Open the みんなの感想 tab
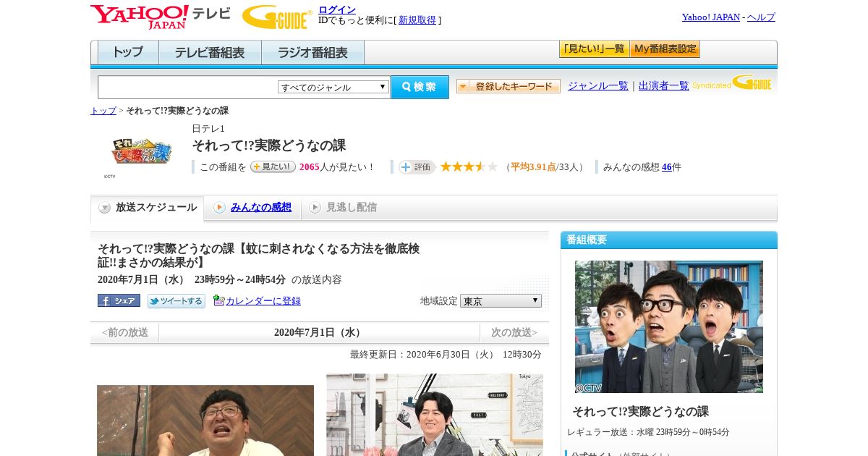The width and height of the screenshot is (868, 456). [x=260, y=208]
